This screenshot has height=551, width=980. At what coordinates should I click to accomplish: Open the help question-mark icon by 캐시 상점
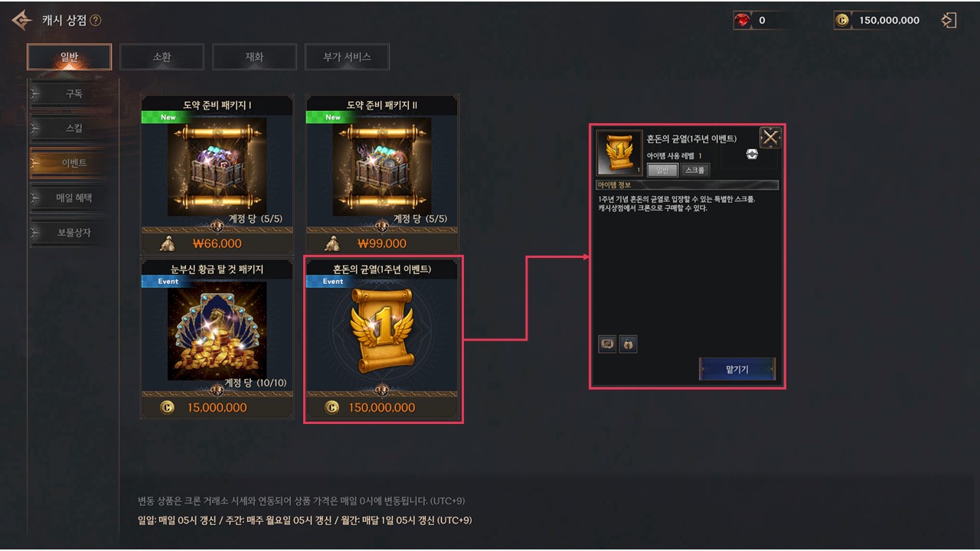coord(95,21)
